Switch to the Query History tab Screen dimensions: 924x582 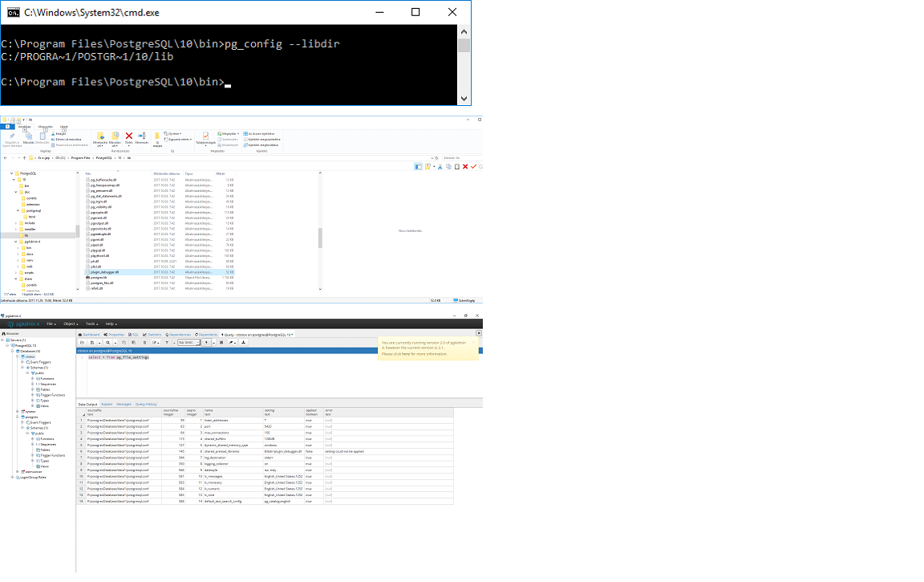146,405
